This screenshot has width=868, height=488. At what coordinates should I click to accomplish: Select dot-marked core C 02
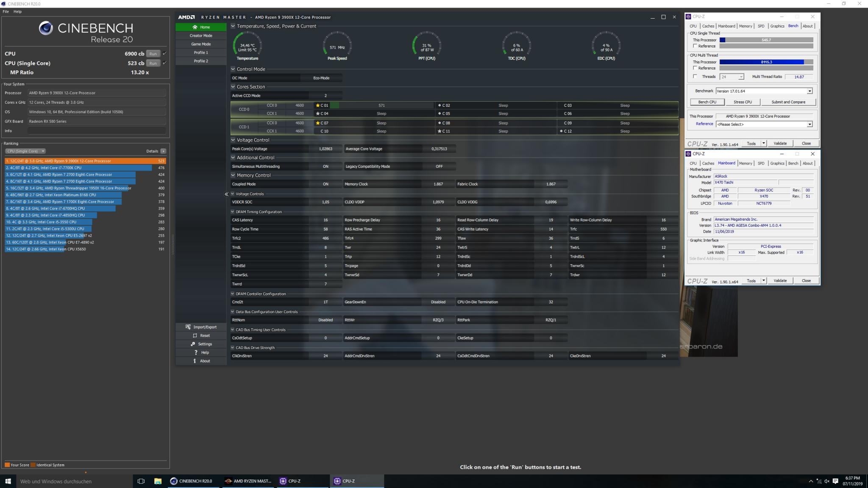click(444, 105)
